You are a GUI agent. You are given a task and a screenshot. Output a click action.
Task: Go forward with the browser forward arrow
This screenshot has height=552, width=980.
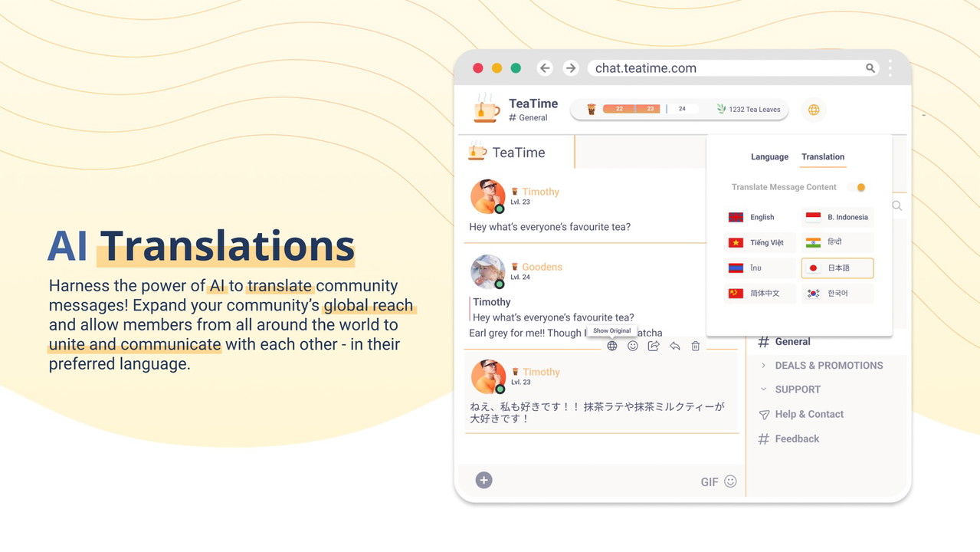click(570, 68)
